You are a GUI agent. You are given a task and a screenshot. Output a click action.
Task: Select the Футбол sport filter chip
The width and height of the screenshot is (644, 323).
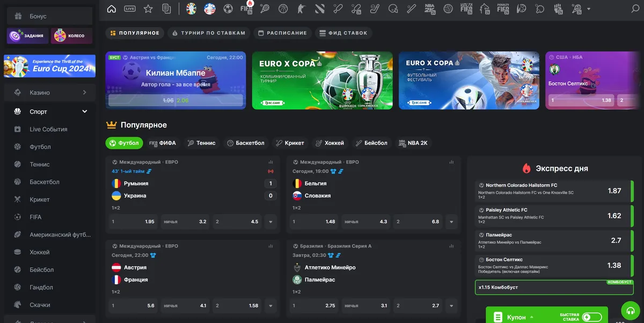[125, 143]
